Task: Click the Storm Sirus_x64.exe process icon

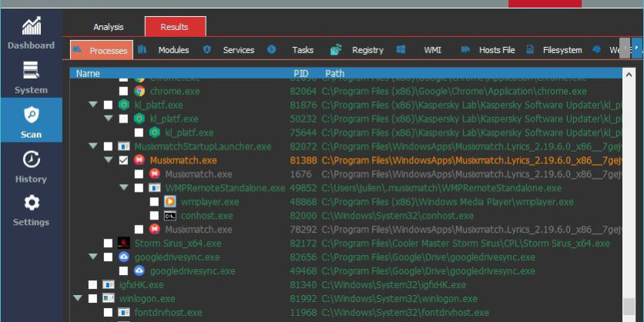Action: 123,243
